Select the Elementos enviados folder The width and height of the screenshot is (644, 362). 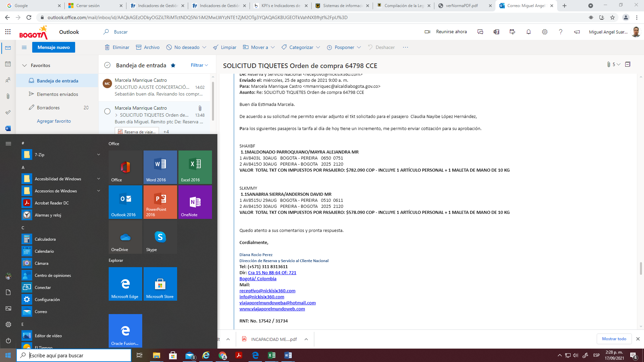(57, 94)
